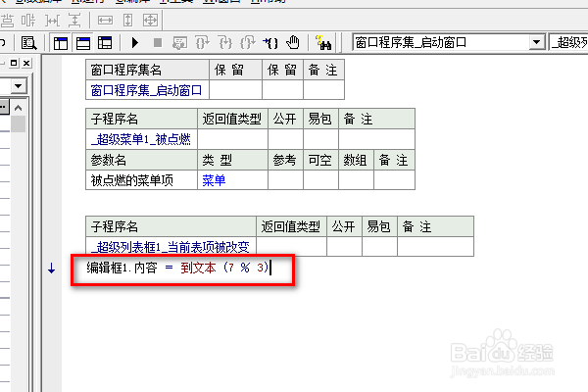Click the step-into debug icon
The height and width of the screenshot is (392, 588).
(225, 43)
